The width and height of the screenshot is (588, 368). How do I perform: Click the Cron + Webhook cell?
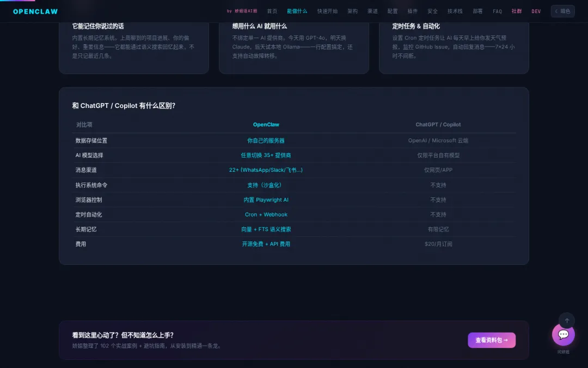[266, 215]
